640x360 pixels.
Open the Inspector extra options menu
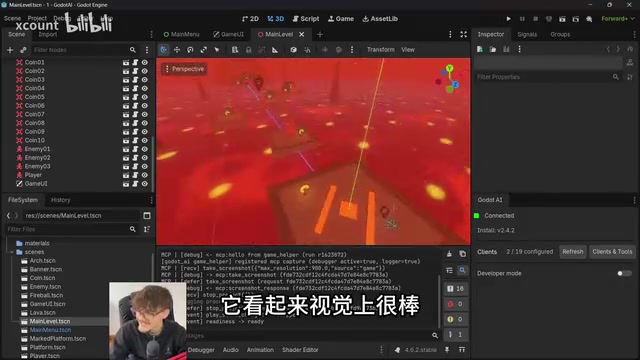(519, 49)
